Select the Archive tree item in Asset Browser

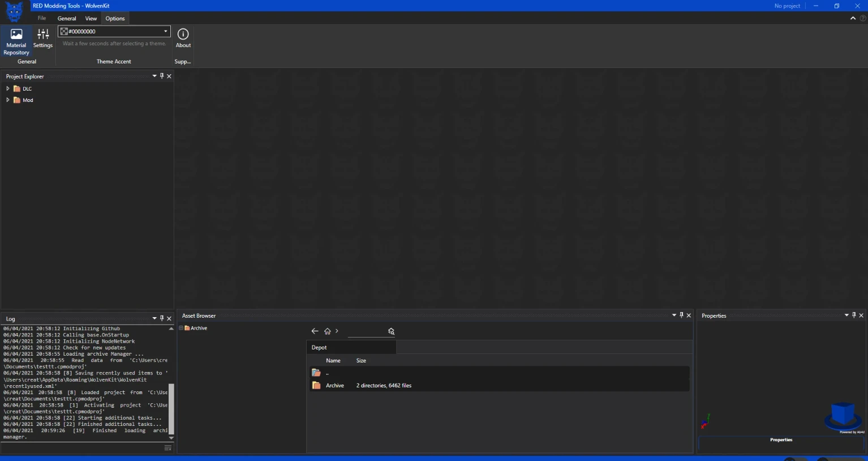pyautogui.click(x=196, y=328)
